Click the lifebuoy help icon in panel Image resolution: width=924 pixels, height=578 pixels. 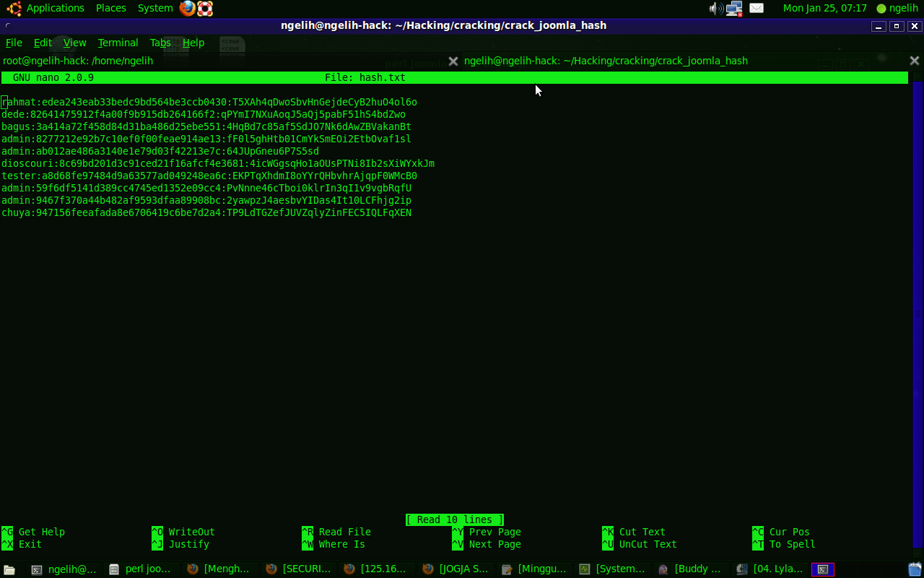click(205, 9)
